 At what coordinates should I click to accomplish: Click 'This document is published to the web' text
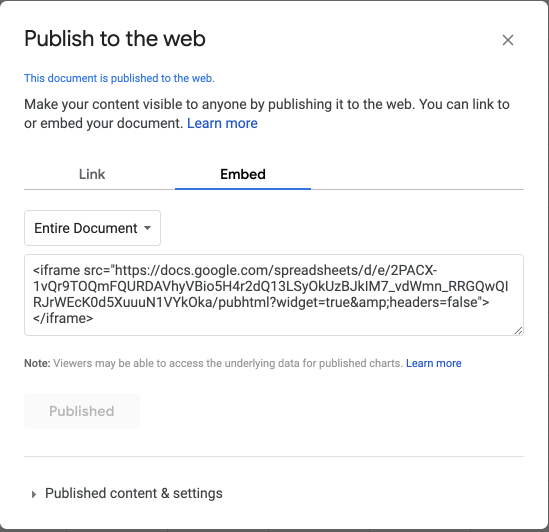click(119, 78)
